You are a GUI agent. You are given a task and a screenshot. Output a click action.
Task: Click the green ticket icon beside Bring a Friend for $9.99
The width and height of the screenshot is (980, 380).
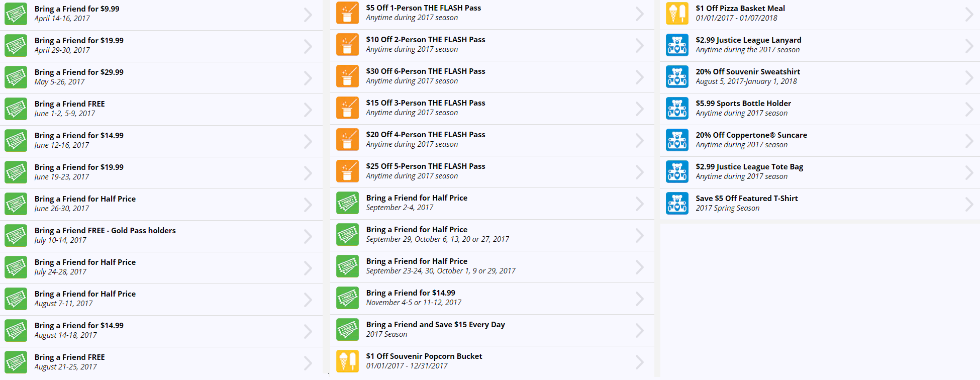point(16,14)
